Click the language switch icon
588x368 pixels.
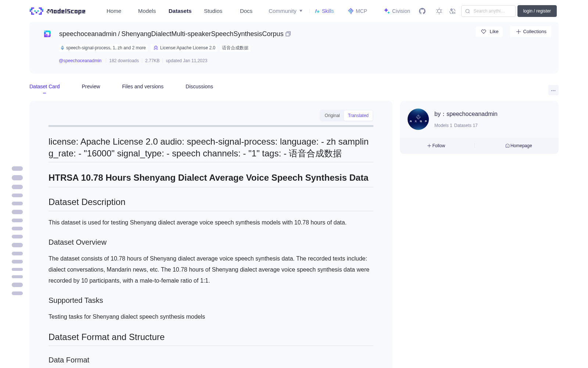[453, 11]
